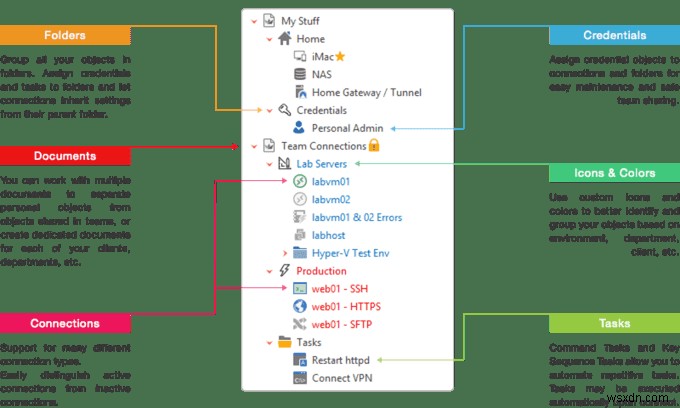Select the My Stuff tree label
The image size is (680, 408).
300,21
